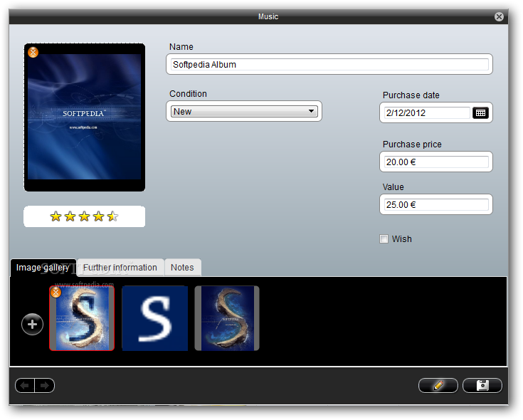
Task: Enable the Wish checkbox
Action: pyautogui.click(x=384, y=239)
